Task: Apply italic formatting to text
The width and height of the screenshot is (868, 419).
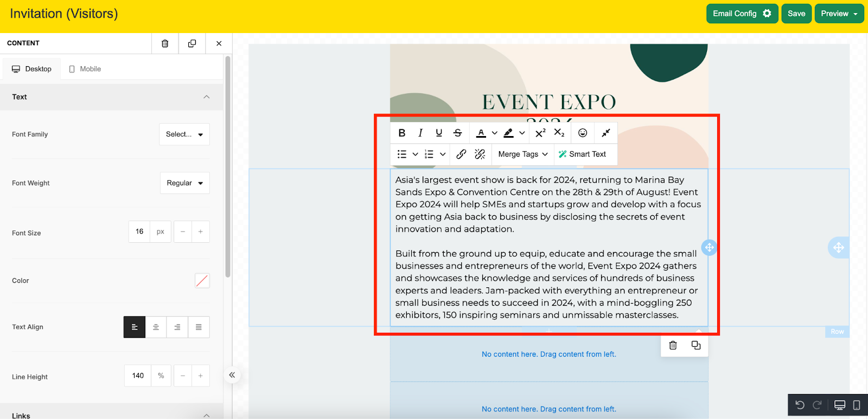Action: (x=420, y=133)
